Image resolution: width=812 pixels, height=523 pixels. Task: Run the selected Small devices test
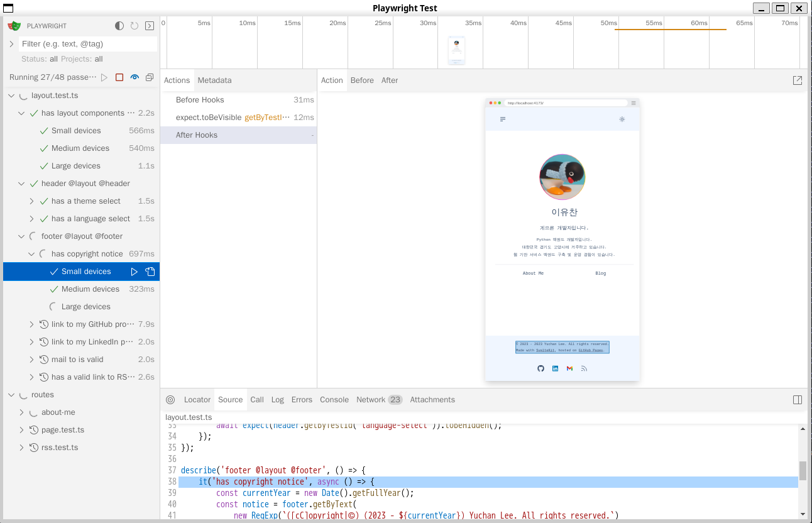click(x=134, y=272)
